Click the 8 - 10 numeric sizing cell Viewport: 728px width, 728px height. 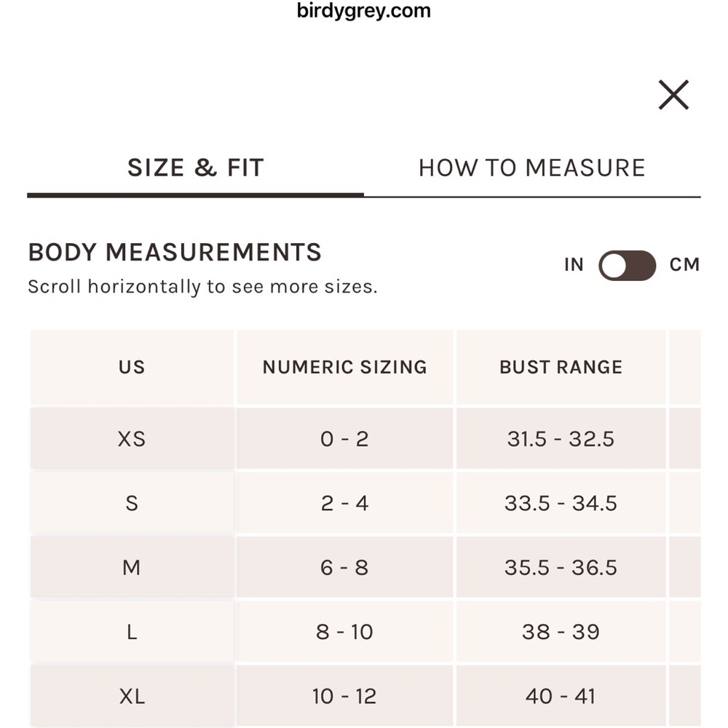[x=344, y=632]
